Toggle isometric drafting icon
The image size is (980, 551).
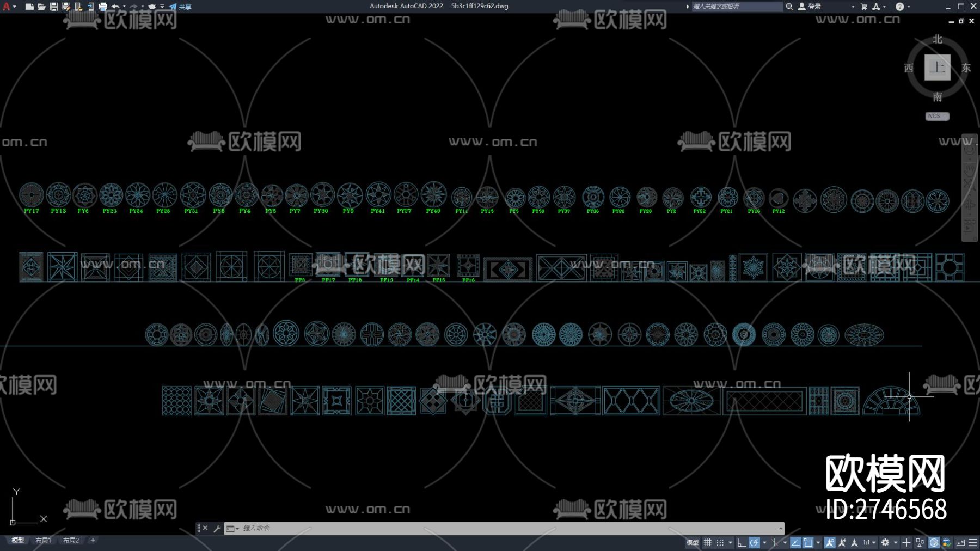coord(774,542)
